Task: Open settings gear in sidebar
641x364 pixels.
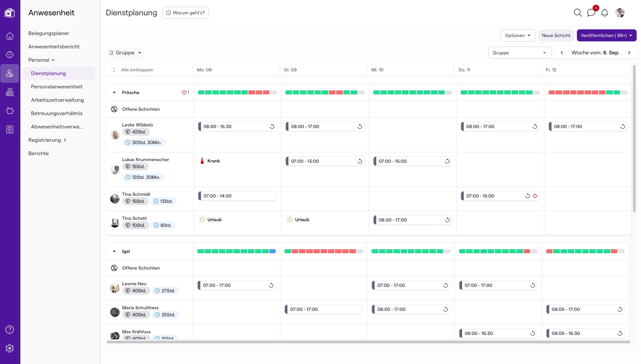Action: 10,348
